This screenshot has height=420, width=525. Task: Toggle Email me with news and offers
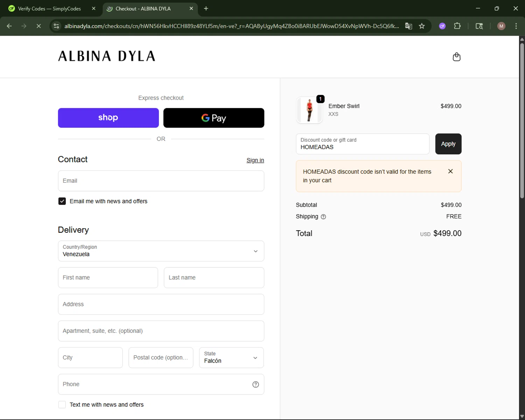click(62, 201)
